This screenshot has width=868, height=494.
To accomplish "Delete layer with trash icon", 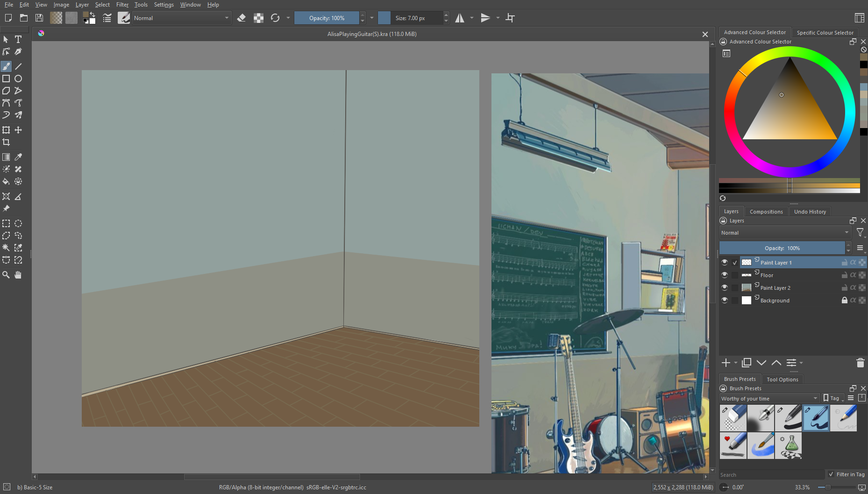I will [x=860, y=363].
